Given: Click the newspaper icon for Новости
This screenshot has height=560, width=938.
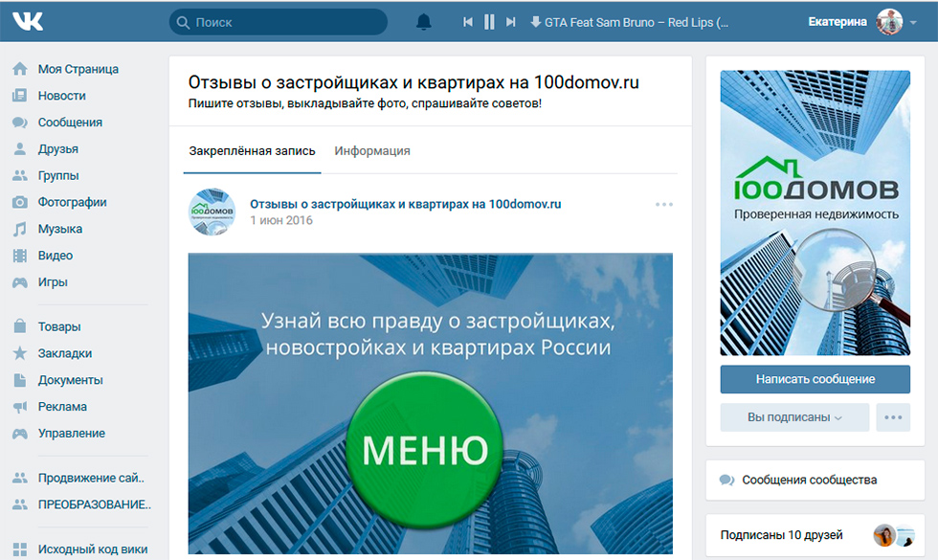Looking at the screenshot, I should [20, 95].
